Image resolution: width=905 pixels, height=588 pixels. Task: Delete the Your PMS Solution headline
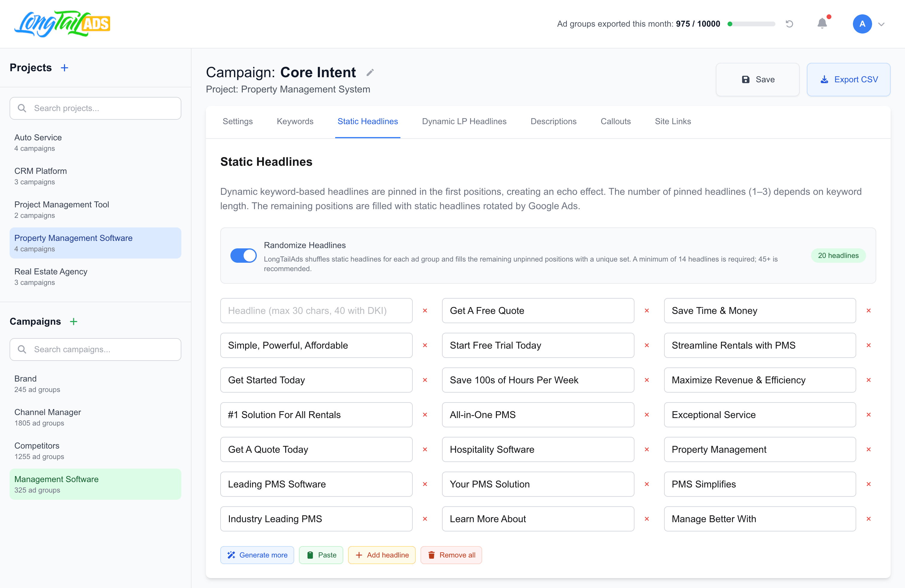647,484
